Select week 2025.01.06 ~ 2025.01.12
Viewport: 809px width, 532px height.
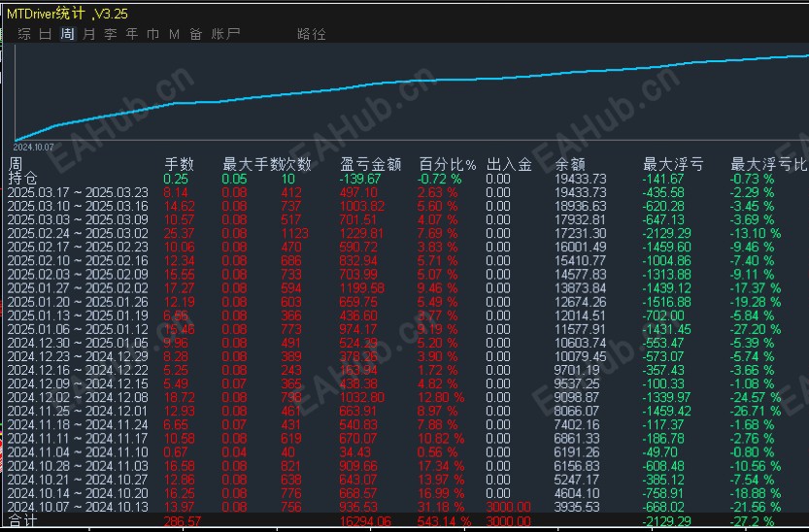(x=78, y=329)
